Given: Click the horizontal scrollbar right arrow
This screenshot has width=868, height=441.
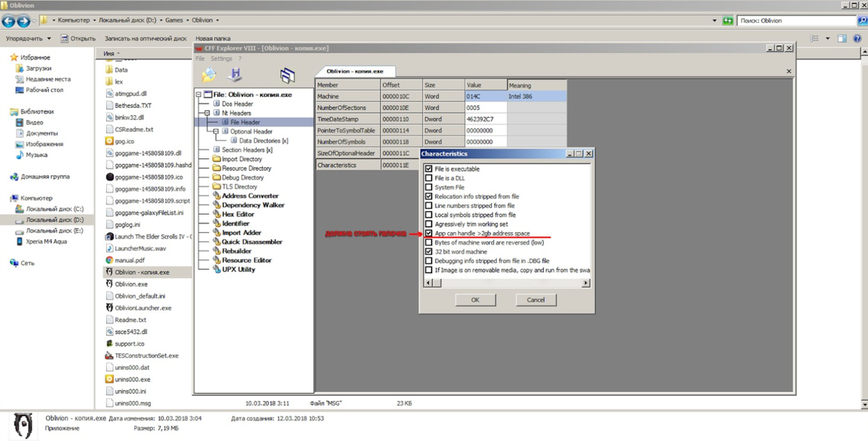Looking at the screenshot, I should [x=586, y=283].
